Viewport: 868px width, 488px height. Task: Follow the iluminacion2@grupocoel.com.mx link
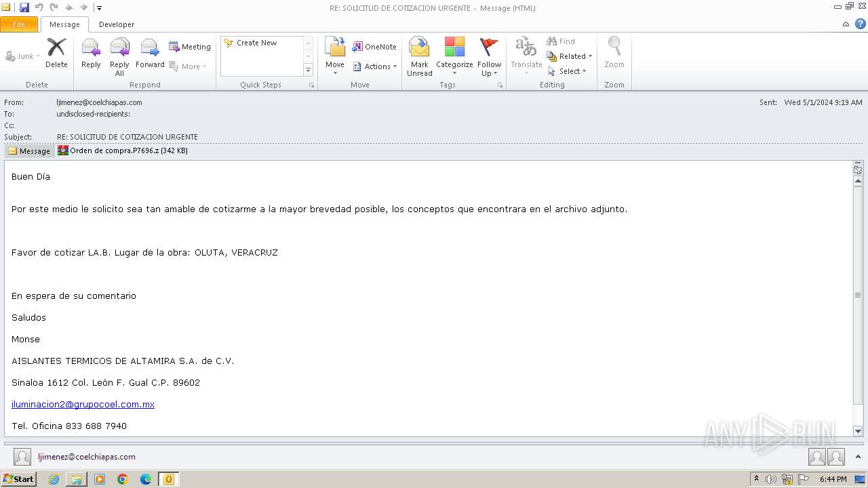coord(83,404)
